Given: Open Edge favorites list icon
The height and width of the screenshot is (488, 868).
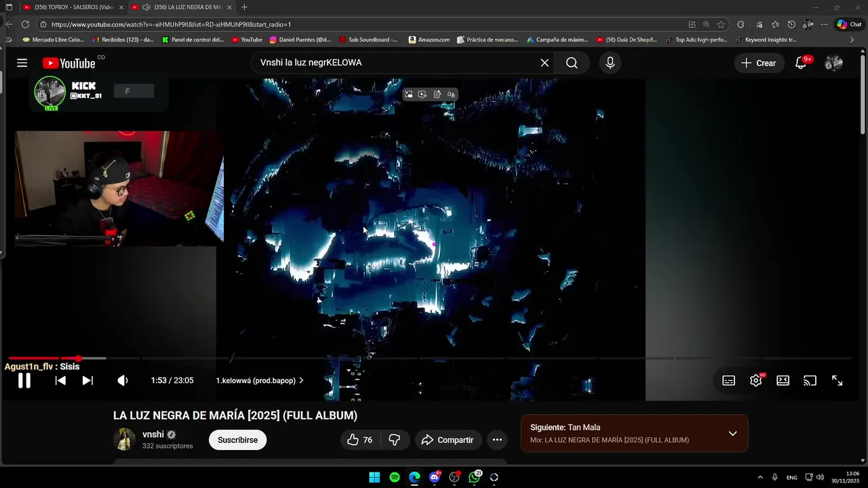Looking at the screenshot, I should point(776,24).
